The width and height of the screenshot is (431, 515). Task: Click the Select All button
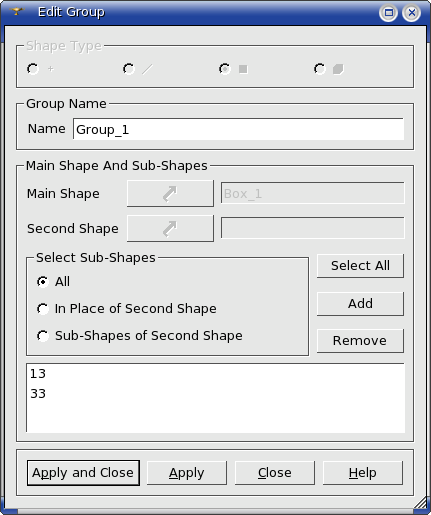360,266
